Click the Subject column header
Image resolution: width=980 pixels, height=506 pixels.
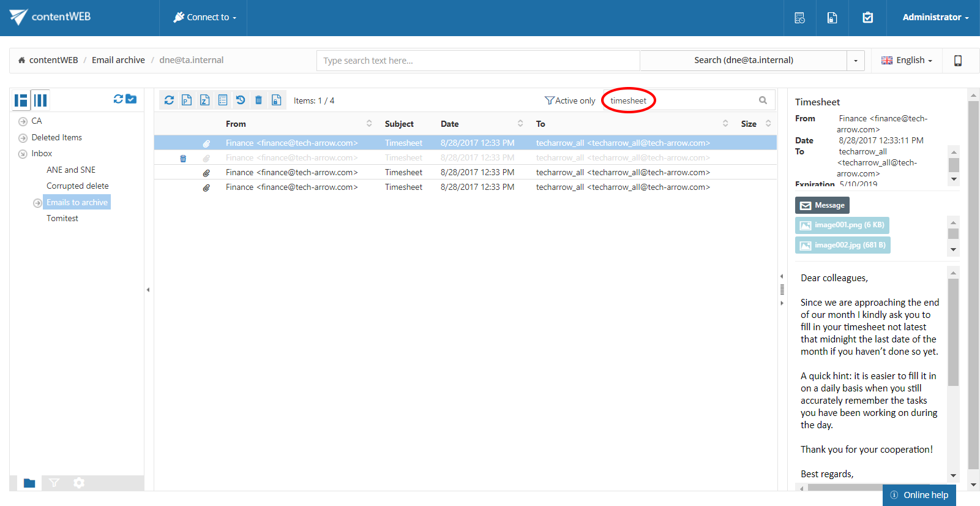coord(399,124)
